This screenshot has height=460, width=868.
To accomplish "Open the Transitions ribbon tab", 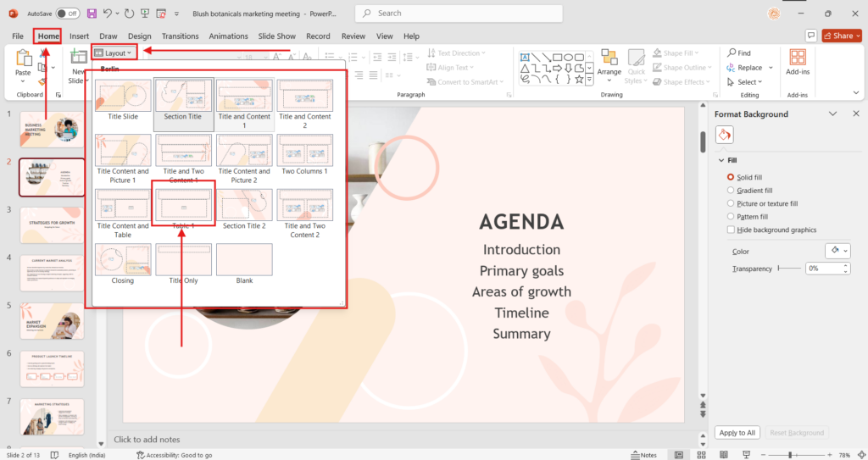I will (180, 36).
